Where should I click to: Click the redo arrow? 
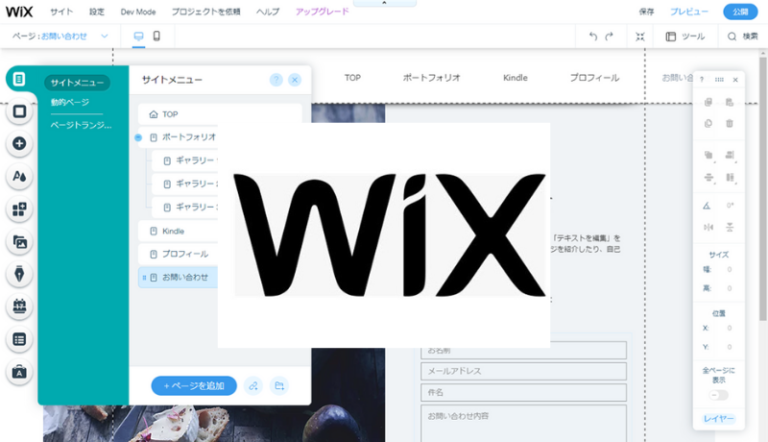click(609, 36)
